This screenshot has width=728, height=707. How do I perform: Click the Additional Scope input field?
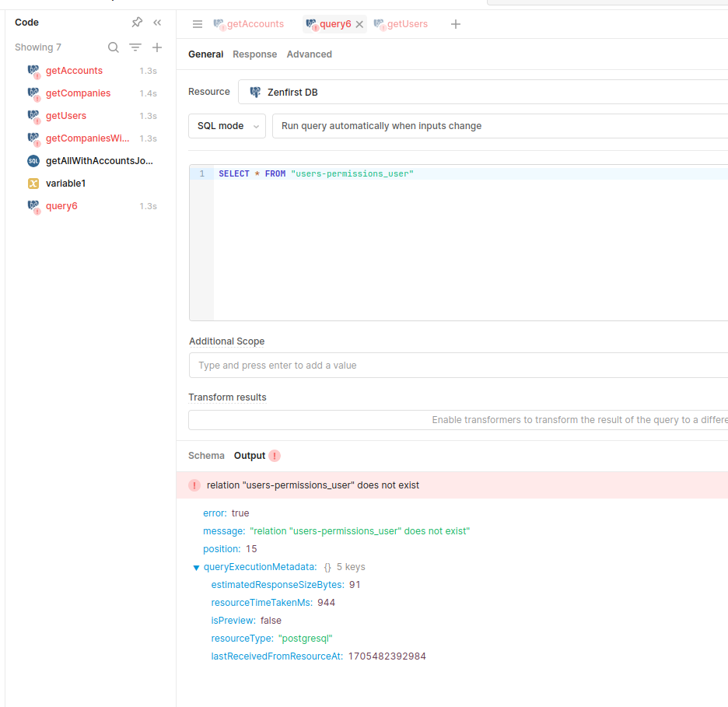click(459, 366)
